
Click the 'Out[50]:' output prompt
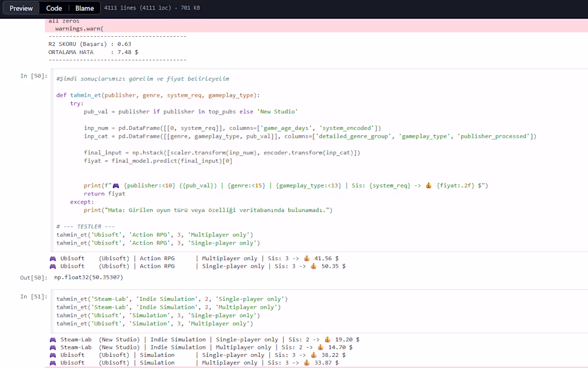tap(34, 278)
